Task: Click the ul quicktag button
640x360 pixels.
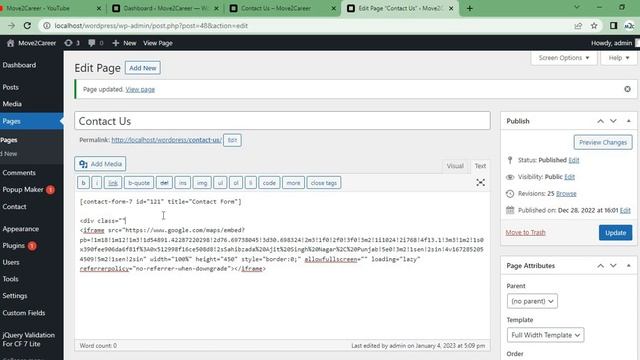Action: coord(220,183)
